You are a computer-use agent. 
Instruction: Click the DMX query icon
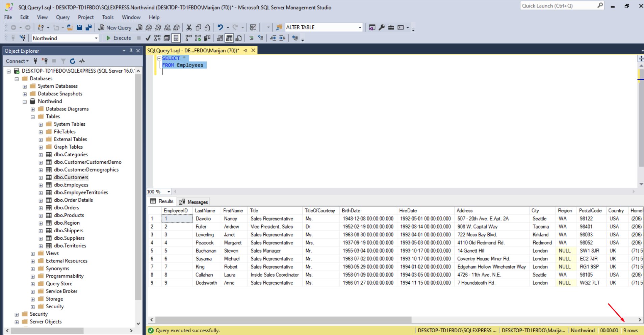[158, 28]
